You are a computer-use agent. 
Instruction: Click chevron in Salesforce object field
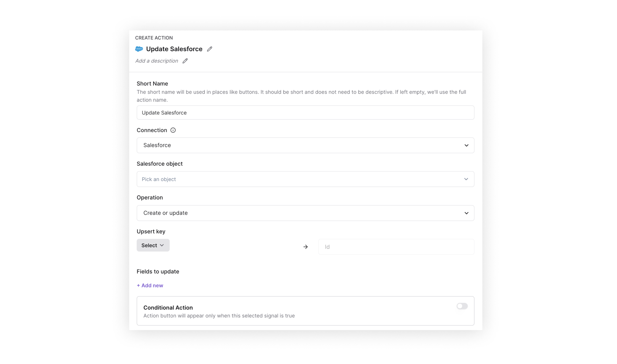(466, 179)
